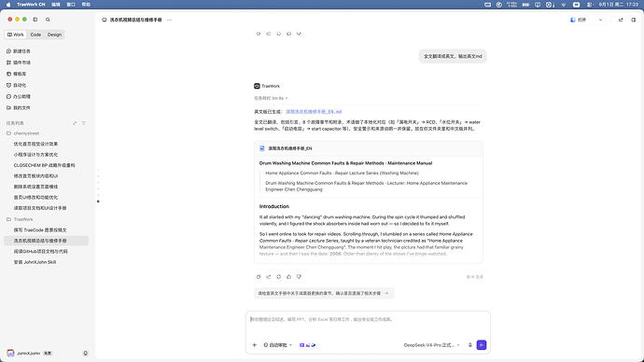Click the 打开 button in top bar
644x362 pixels.
click(579, 20)
